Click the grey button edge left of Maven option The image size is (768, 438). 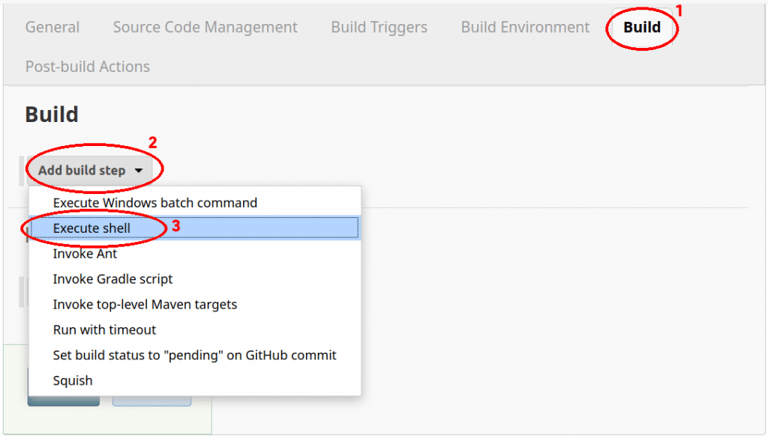click(x=22, y=292)
